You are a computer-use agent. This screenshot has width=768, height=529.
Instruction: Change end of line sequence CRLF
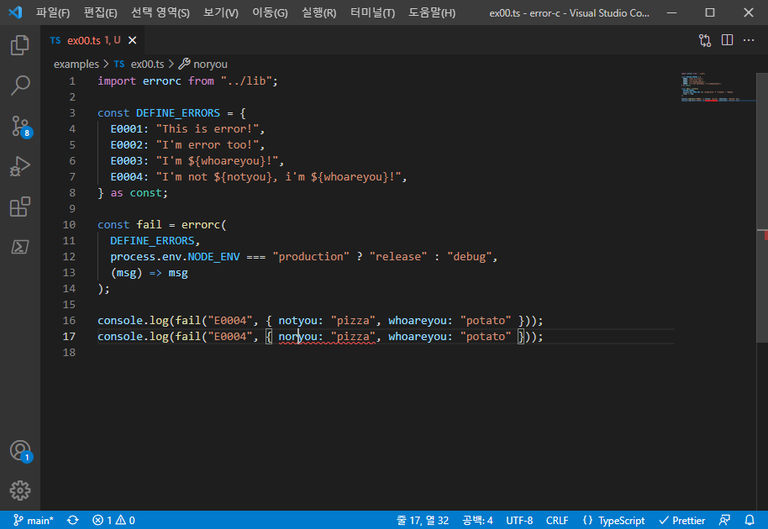pyautogui.click(x=557, y=520)
